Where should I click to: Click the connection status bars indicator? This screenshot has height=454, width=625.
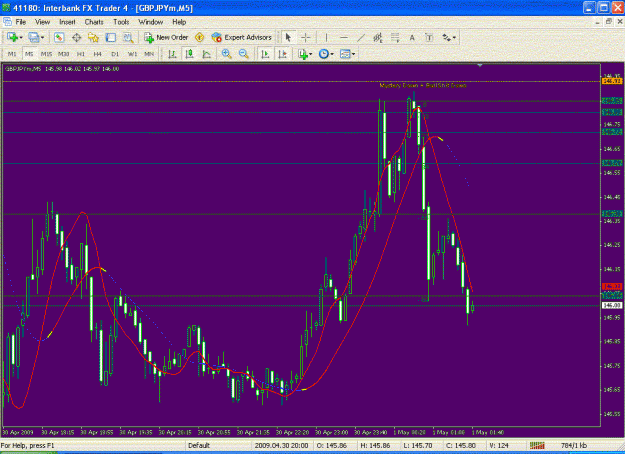click(x=537, y=445)
